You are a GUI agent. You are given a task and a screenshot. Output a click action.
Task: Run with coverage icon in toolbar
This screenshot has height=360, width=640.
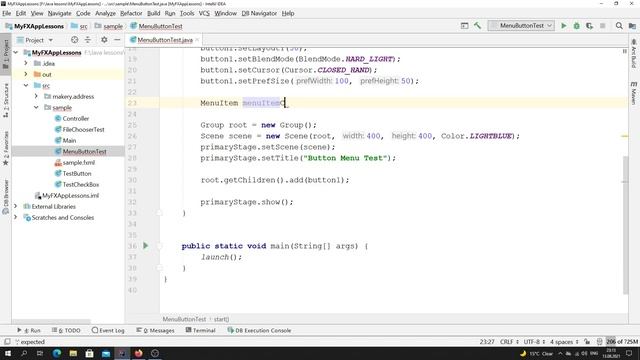[x=589, y=26]
